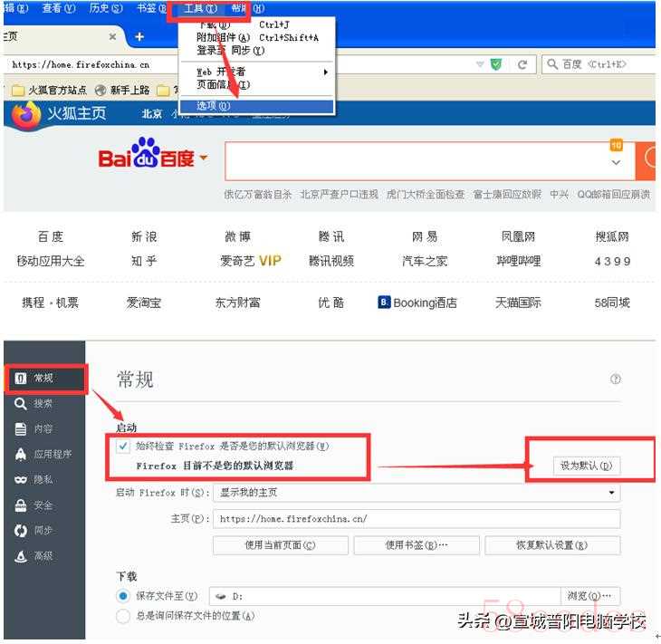
Task: Select 保存文件至 radio button
Action: click(123, 596)
